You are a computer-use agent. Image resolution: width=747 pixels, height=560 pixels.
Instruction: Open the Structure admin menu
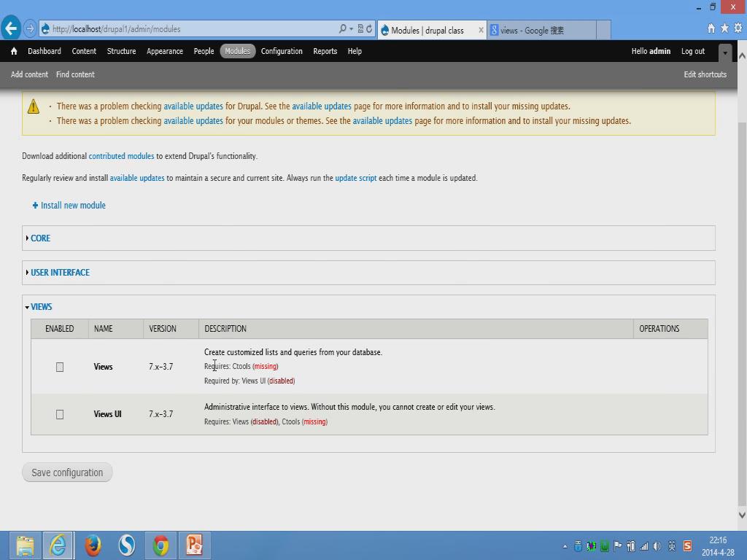[x=121, y=51]
